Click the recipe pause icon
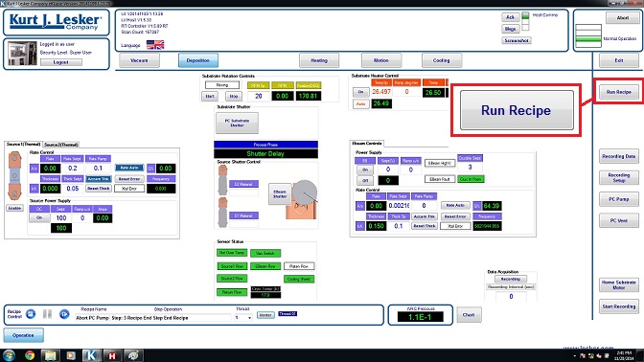 pos(48,314)
